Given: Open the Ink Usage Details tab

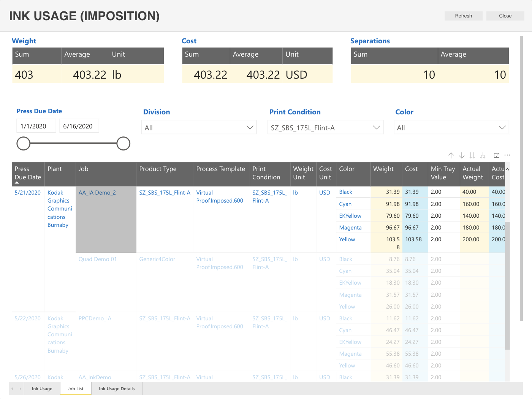Looking at the screenshot, I should (x=117, y=389).
